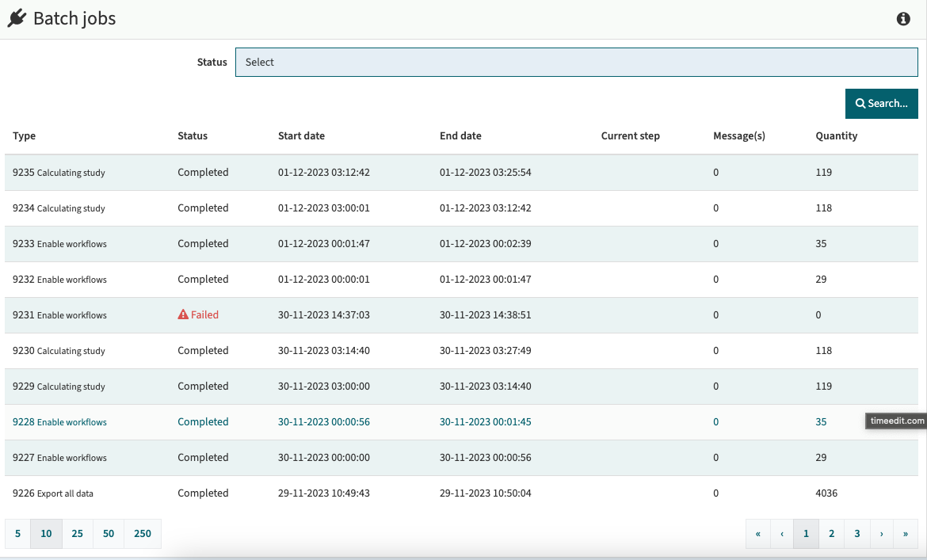Open the Status select dropdown
The image size is (927, 560).
577,62
